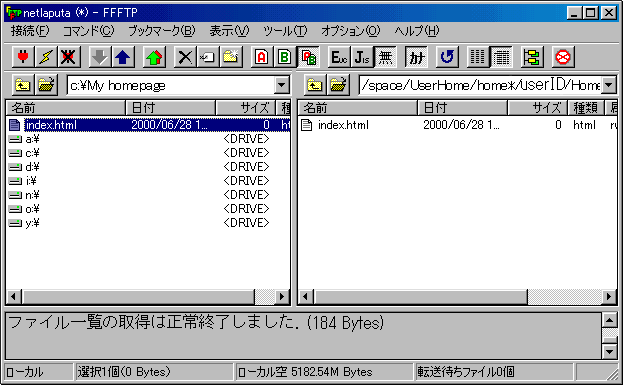Click the Create new folder icon
The height and width of the screenshot is (385, 623).
click(231, 57)
